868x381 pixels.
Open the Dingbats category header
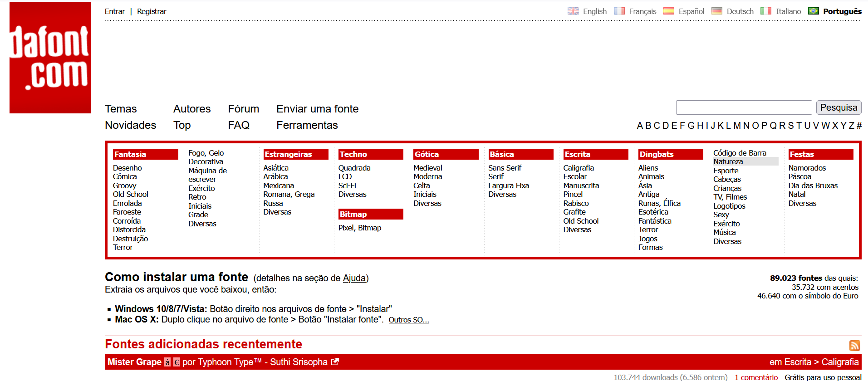point(671,154)
